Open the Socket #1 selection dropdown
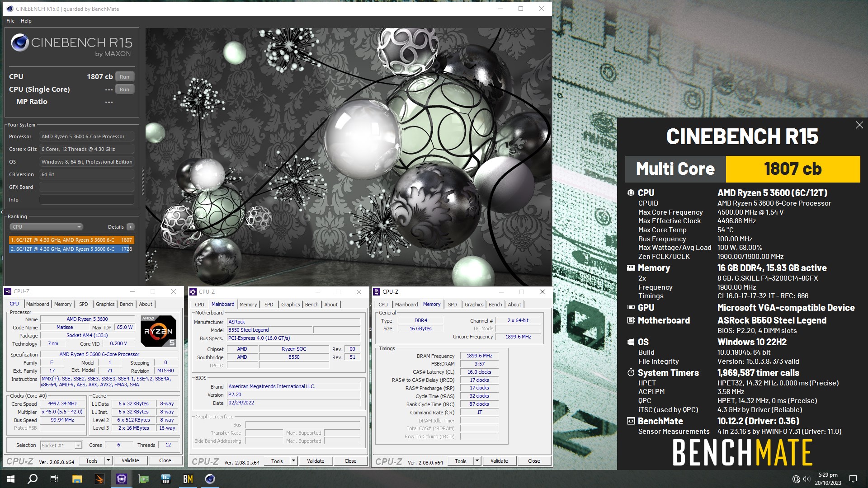This screenshot has width=868, height=488. (x=61, y=446)
